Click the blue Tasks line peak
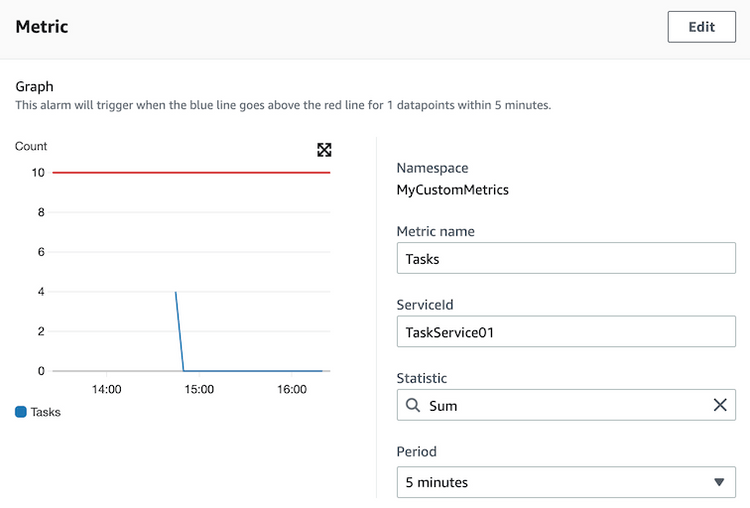The width and height of the screenshot is (750, 508). 176,292
